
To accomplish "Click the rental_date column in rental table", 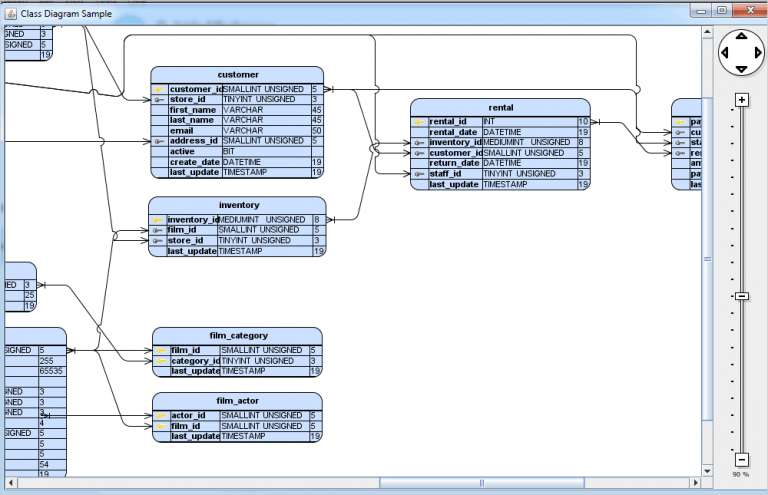I will point(453,132).
